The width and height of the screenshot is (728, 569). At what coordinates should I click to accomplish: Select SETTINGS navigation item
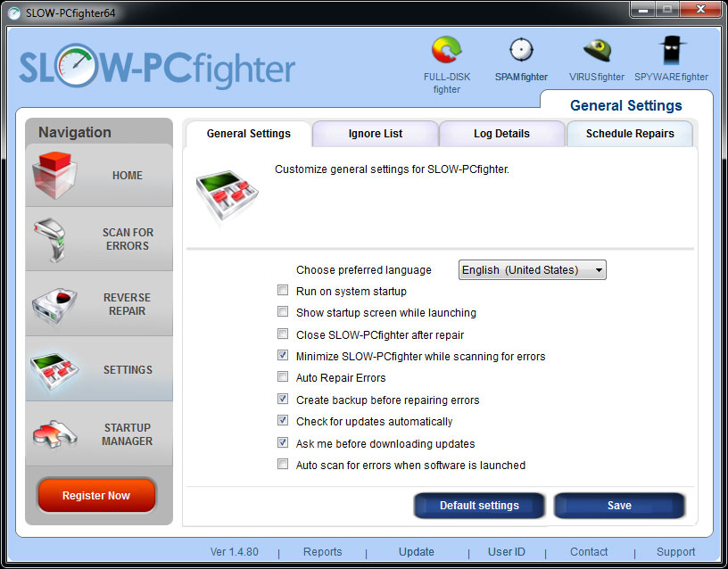click(99, 369)
